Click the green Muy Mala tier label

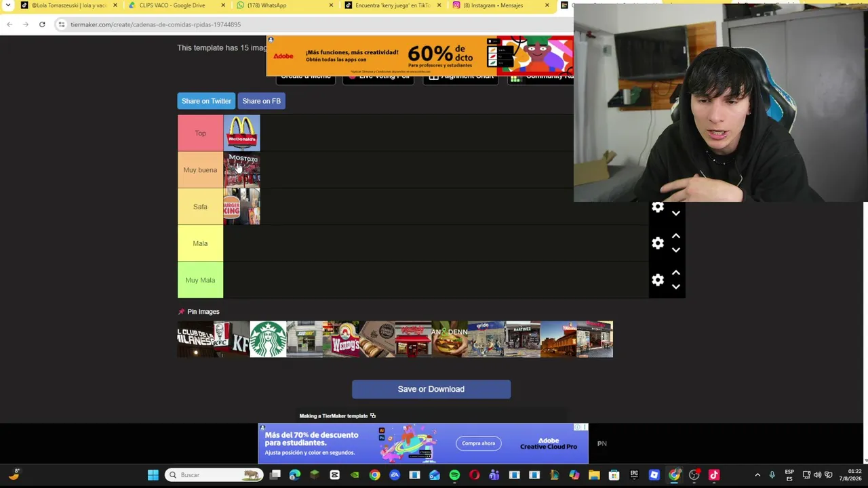pyautogui.click(x=200, y=280)
